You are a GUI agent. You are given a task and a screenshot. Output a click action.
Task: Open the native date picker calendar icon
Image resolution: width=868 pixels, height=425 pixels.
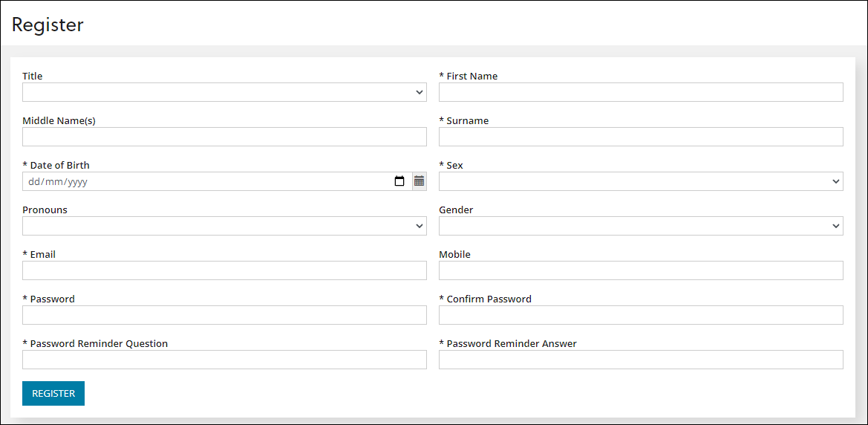[x=399, y=181]
